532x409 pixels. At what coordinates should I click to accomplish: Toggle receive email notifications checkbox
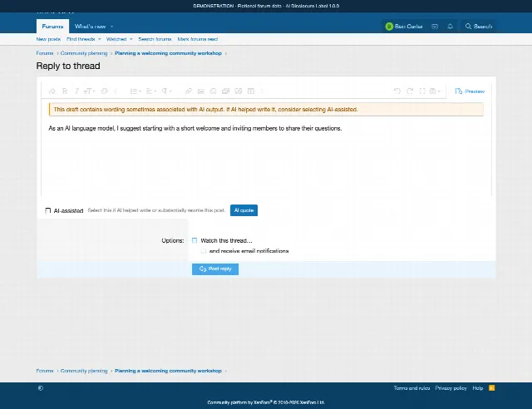click(x=203, y=251)
